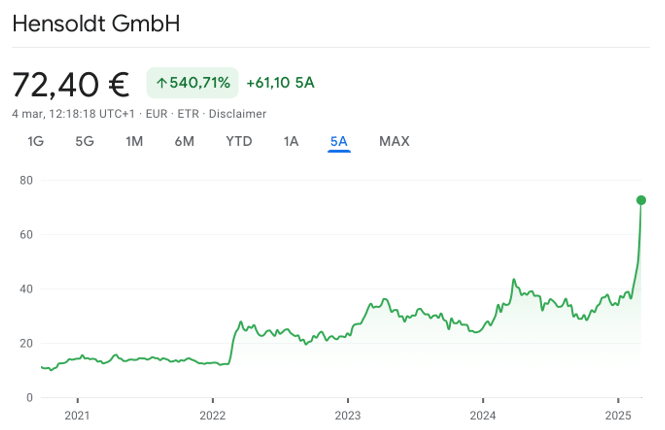Click the 20 y-axis label
This screenshot has height=430, width=665.
coord(26,343)
